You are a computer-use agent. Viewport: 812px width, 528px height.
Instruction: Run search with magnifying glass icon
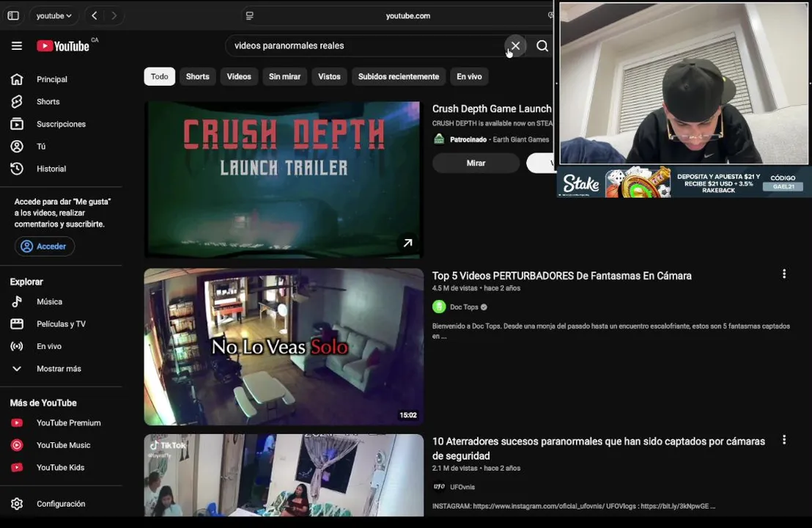(x=542, y=45)
